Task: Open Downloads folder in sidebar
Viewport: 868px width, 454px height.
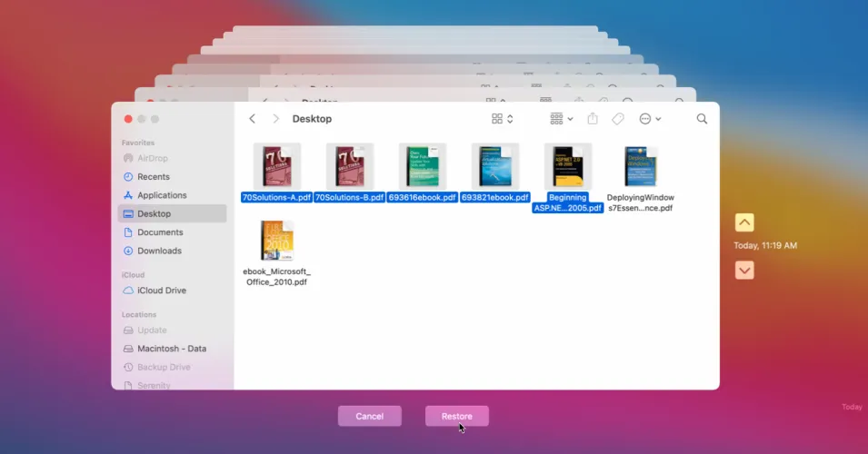Action: [x=159, y=251]
